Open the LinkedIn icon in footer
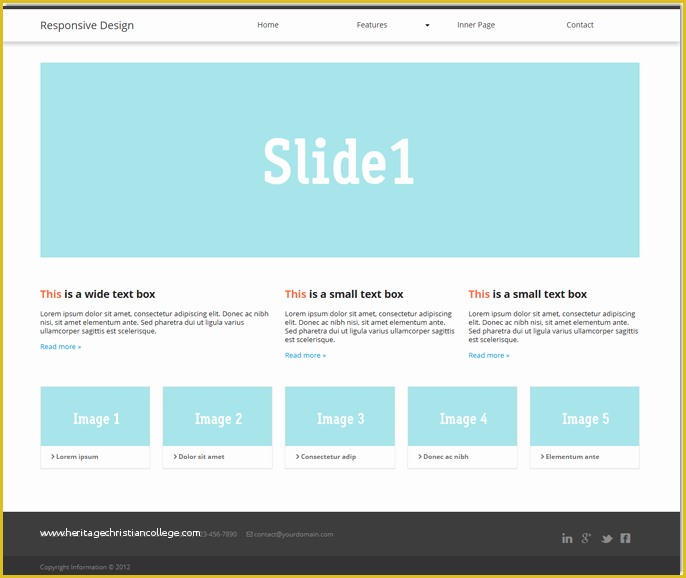 pos(567,538)
